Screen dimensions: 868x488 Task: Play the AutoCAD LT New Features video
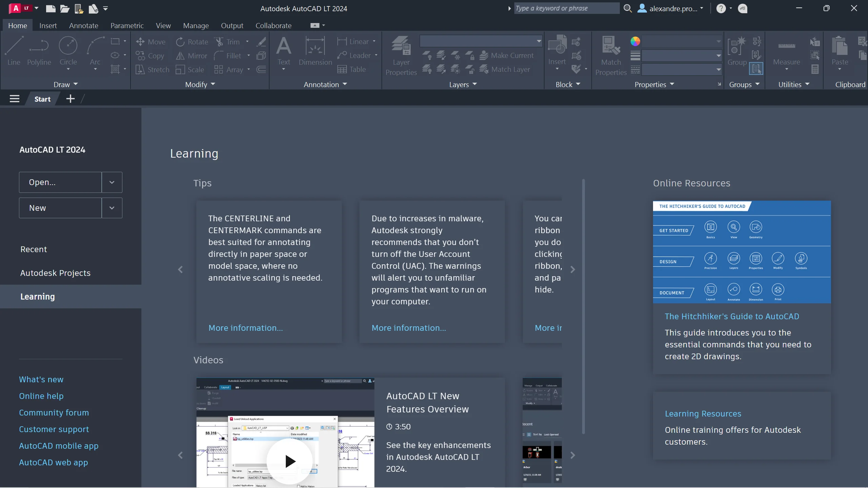coord(290,462)
